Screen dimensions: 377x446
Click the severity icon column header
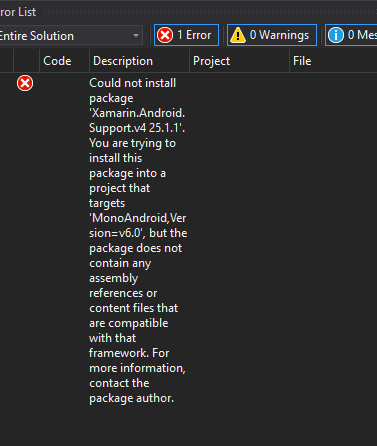click(26, 61)
